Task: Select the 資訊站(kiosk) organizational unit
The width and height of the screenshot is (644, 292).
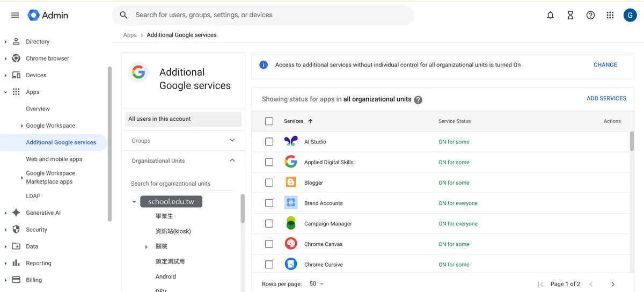Action: [x=173, y=231]
